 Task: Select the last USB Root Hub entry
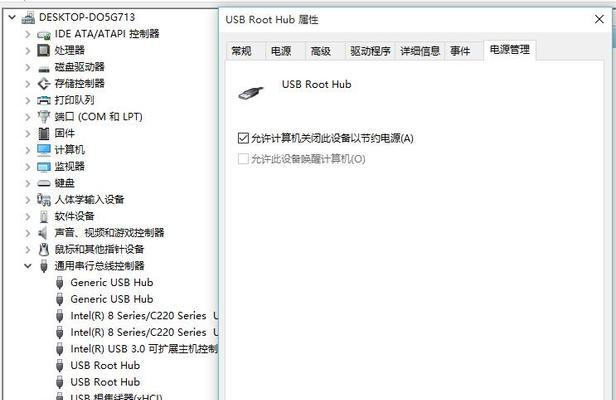(105, 382)
